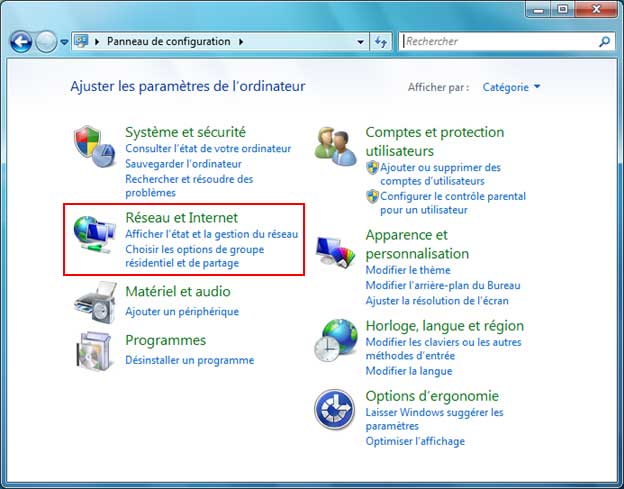Open the Catégorie view-by dropdown

[511, 87]
